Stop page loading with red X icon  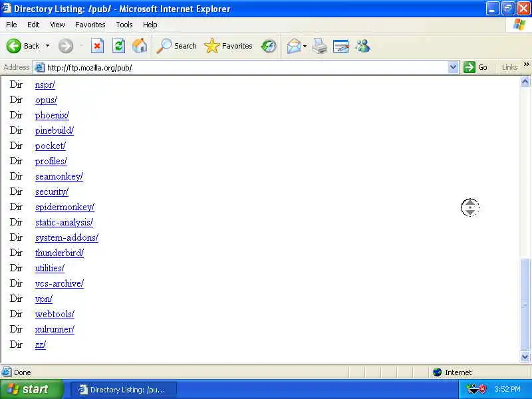tap(97, 46)
